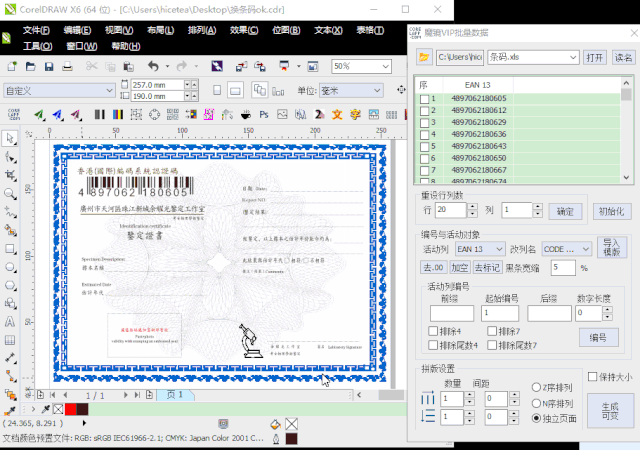Select the Table tool
This screenshot has width=640, height=450.
(x=10, y=340)
